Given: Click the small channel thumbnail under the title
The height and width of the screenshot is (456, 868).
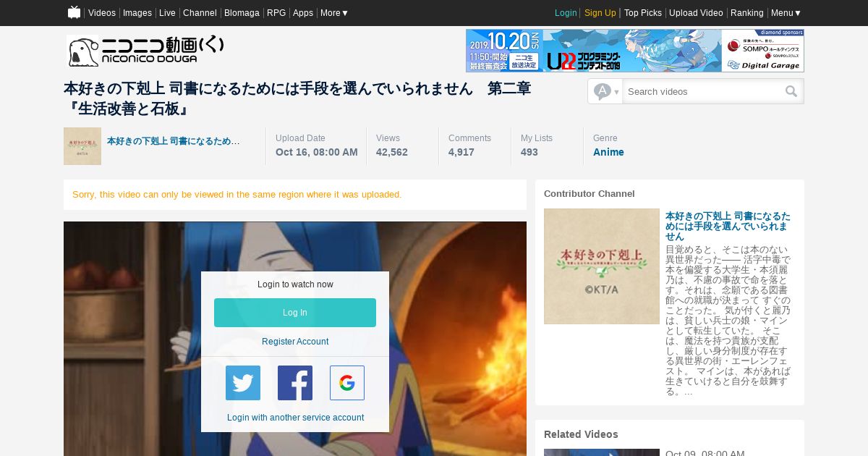Looking at the screenshot, I should [x=82, y=146].
